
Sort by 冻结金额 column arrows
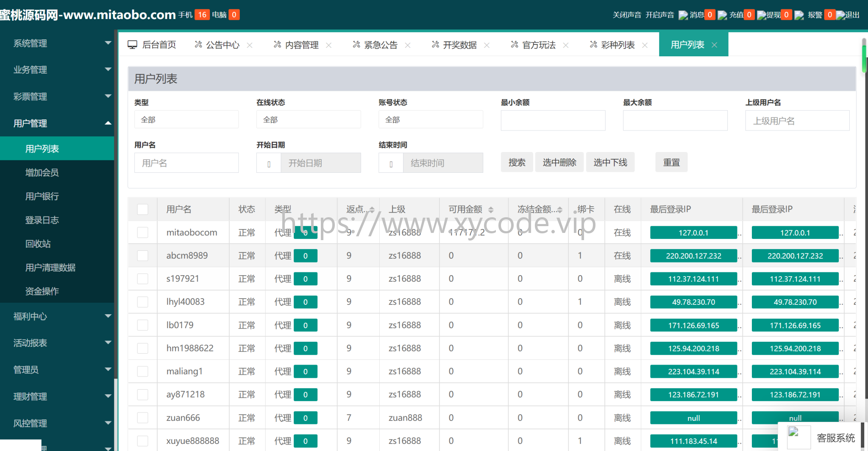pyautogui.click(x=559, y=210)
